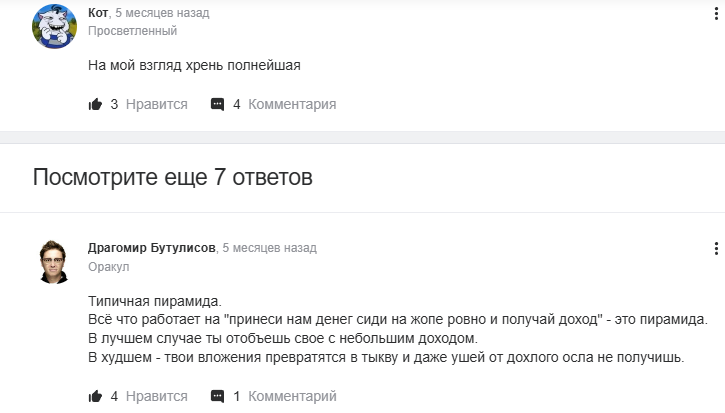This screenshot has width=725, height=413.
Task: Open the "Драгомир Бутулисов" profile link
Action: coord(151,247)
